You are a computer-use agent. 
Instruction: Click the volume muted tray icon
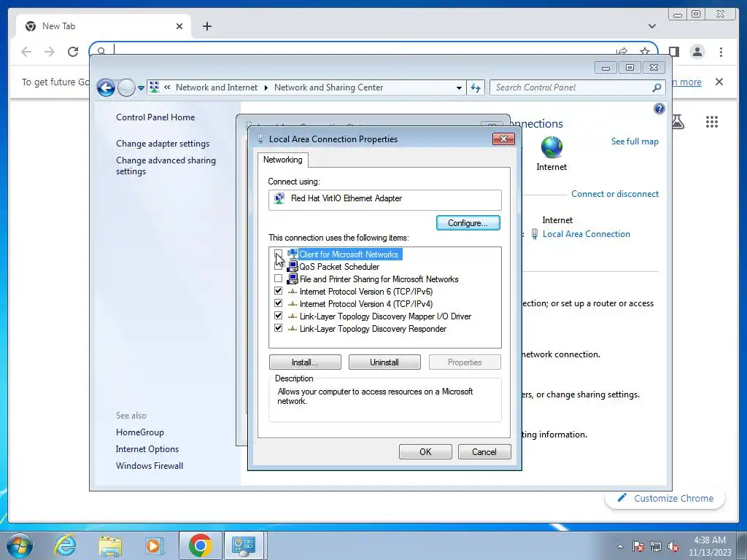[673, 547]
